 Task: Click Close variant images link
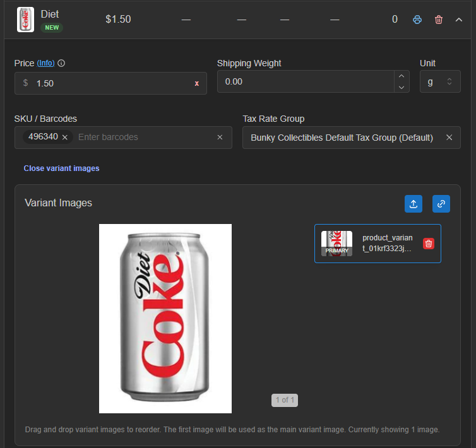point(61,168)
